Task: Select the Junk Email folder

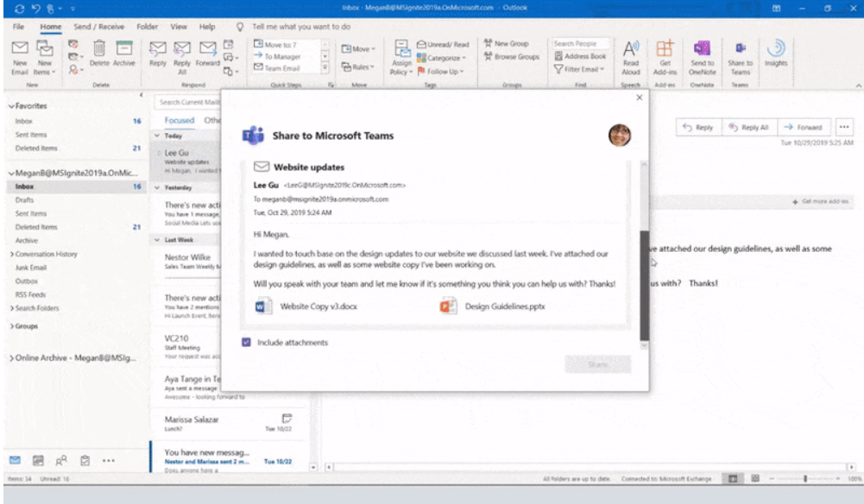Action: coord(31,268)
